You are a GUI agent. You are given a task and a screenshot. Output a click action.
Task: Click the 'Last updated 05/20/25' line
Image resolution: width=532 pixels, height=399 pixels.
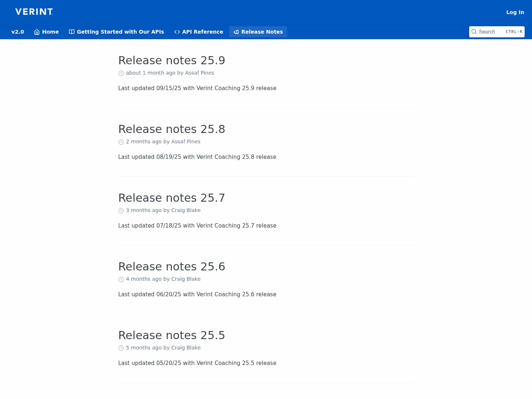coord(197,363)
